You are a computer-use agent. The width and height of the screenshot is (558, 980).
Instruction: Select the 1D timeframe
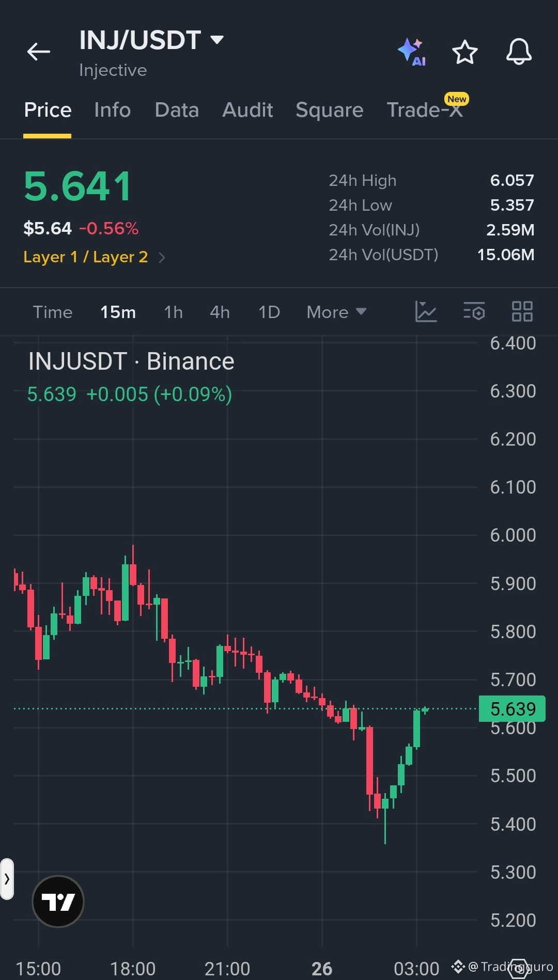click(x=269, y=312)
